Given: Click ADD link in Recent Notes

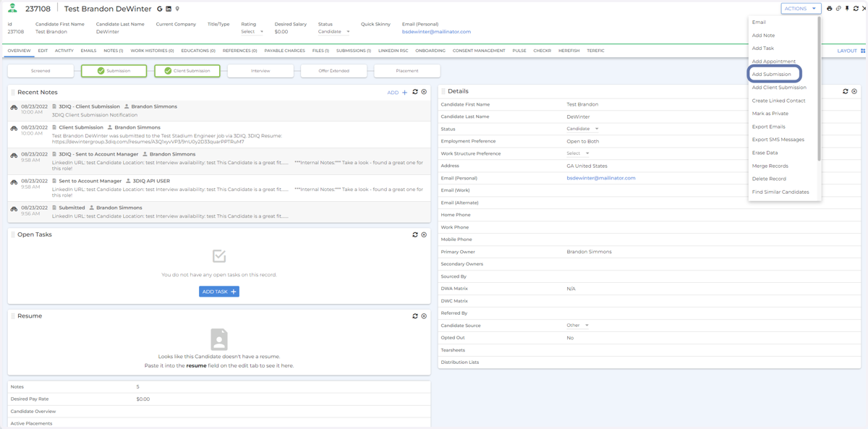Looking at the screenshot, I should click(393, 93).
